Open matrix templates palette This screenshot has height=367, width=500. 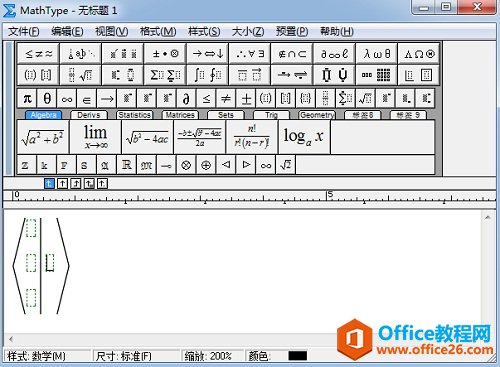[377, 75]
